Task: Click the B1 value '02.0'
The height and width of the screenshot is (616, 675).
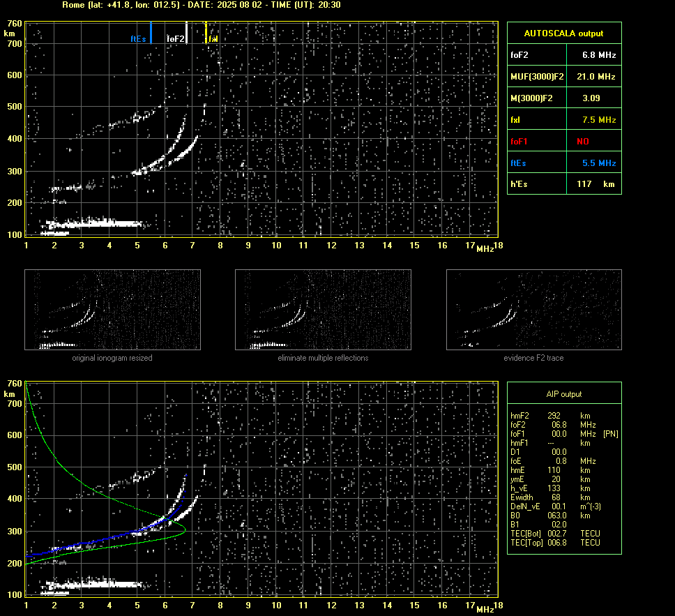Action: point(559,524)
